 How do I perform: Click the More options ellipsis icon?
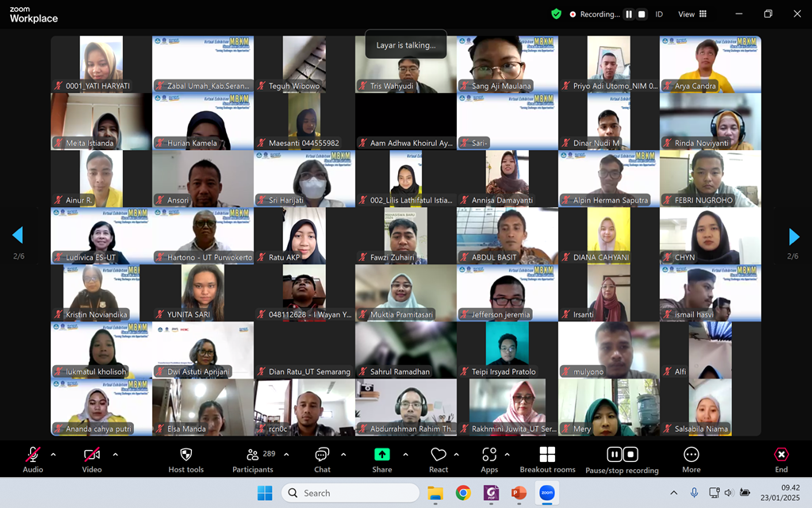pyautogui.click(x=691, y=455)
